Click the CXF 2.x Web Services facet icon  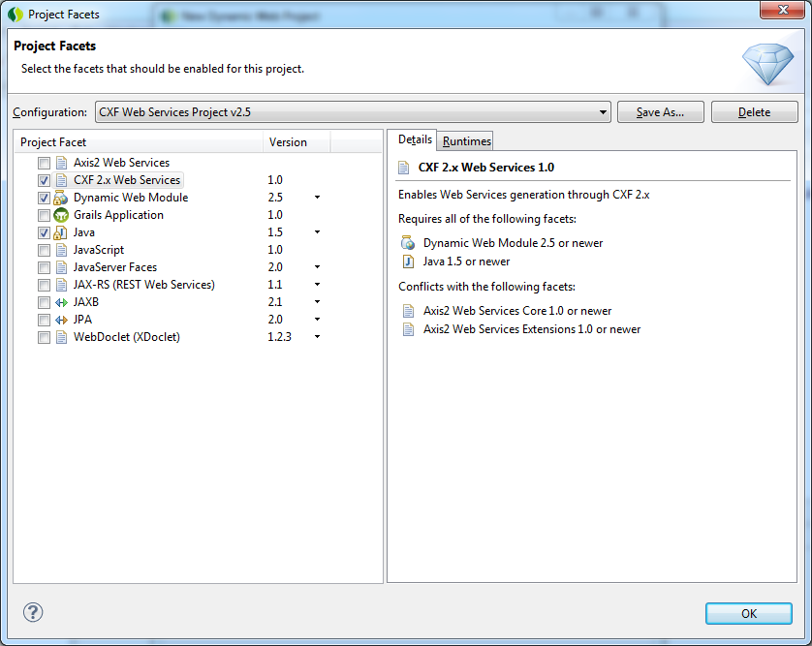coord(61,180)
